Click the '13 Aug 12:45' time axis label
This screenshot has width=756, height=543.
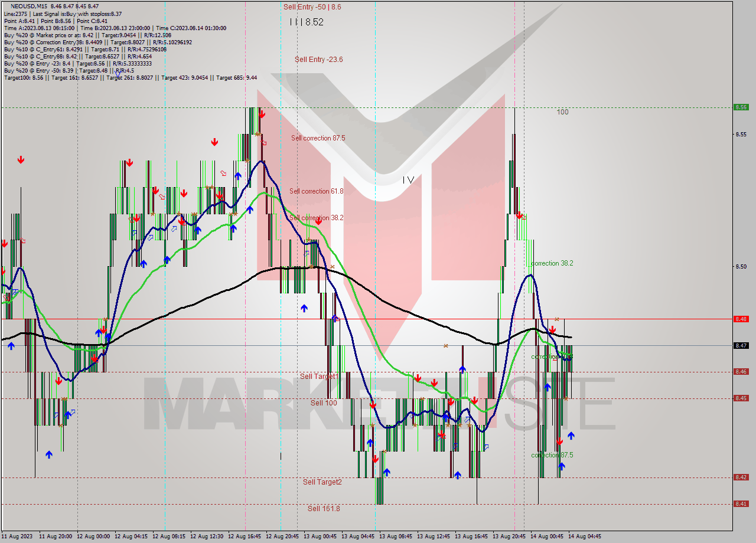tap(434, 537)
